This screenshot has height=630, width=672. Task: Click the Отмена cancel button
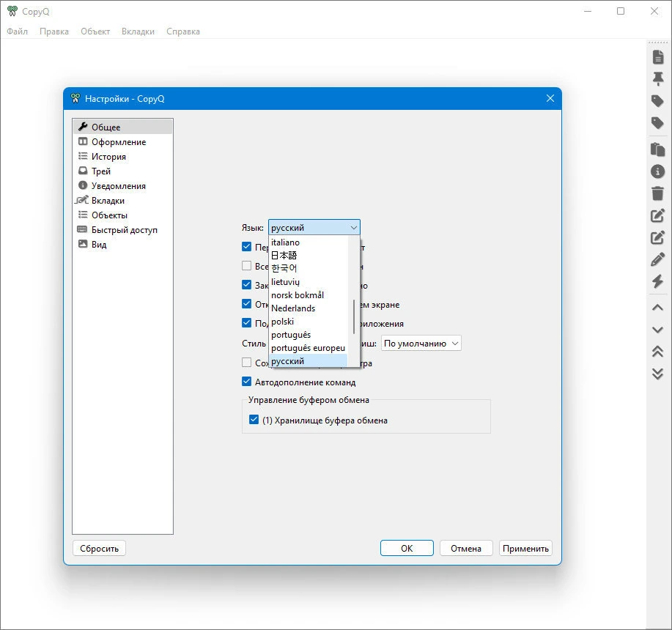point(466,548)
